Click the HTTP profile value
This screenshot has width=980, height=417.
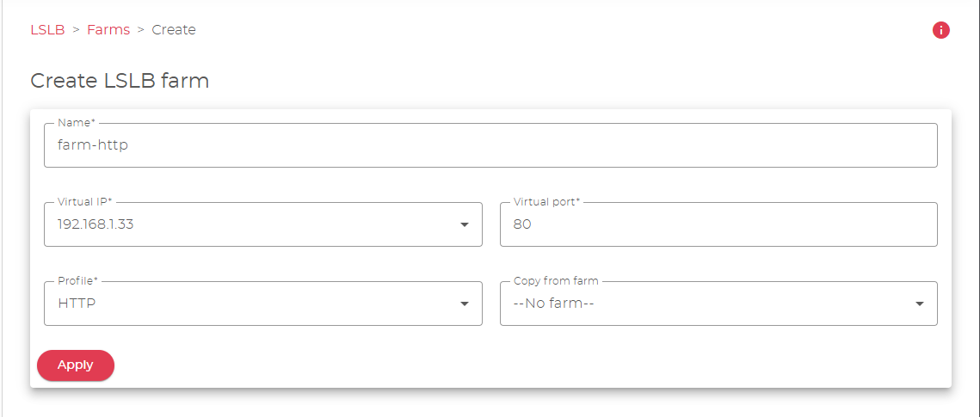[77, 304]
